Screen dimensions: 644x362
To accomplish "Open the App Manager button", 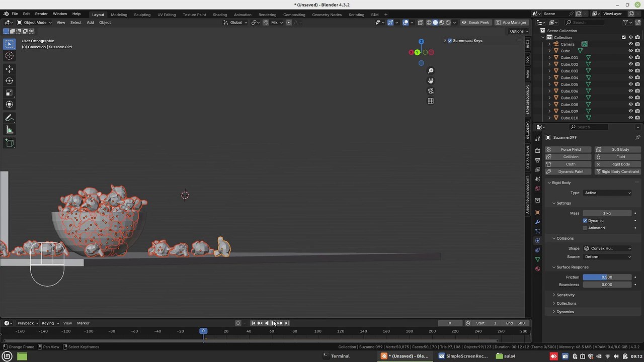I will click(x=511, y=22).
